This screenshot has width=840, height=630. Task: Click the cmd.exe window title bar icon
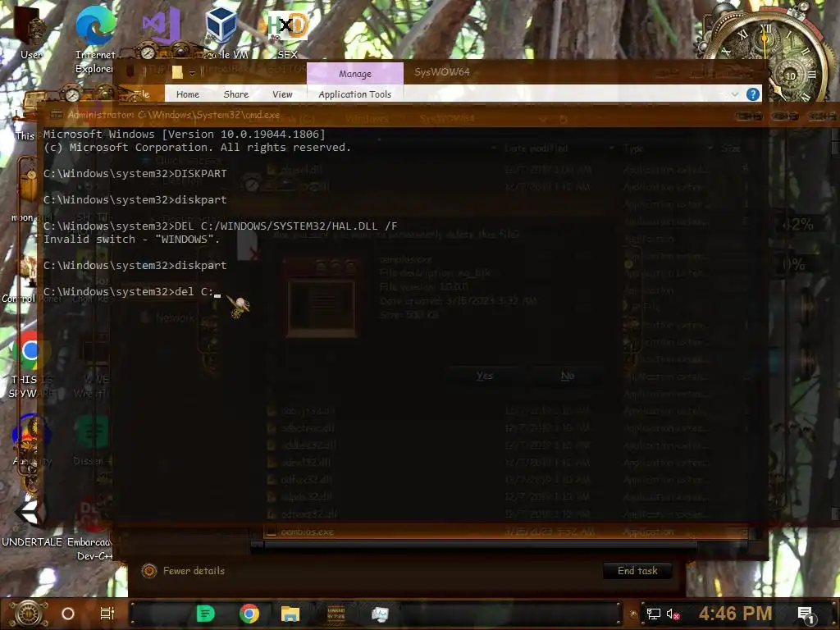[57, 115]
